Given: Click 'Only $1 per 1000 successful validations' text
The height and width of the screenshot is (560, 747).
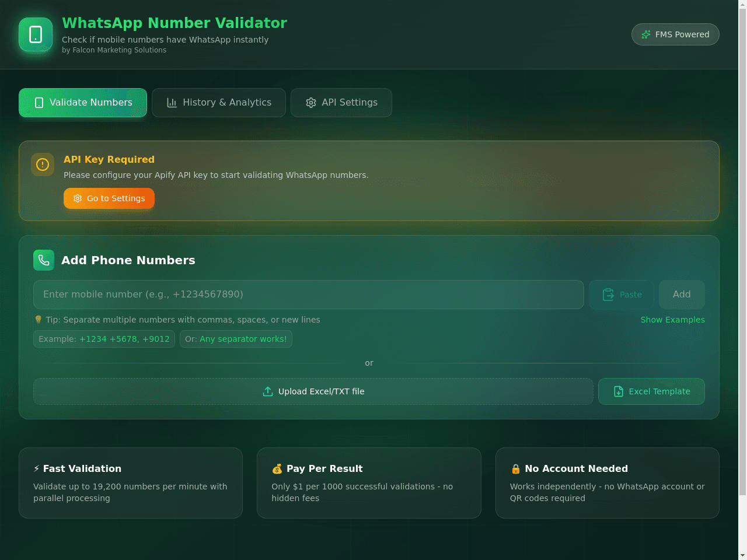Looking at the screenshot, I should tap(362, 492).
